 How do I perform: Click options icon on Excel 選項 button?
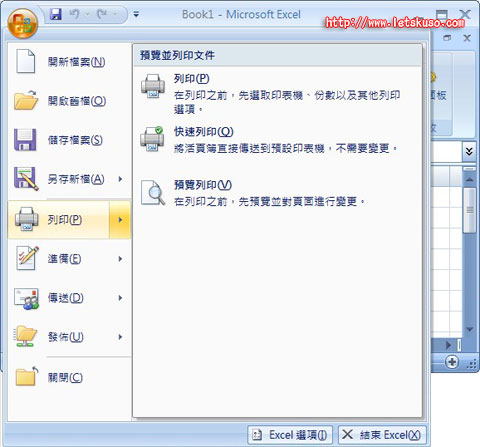coord(257,435)
